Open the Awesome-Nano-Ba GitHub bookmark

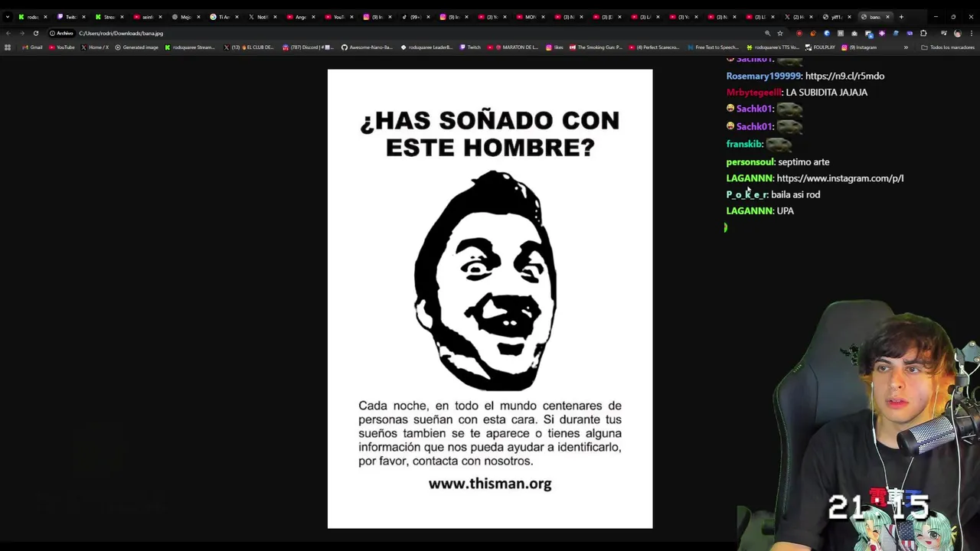(x=367, y=47)
